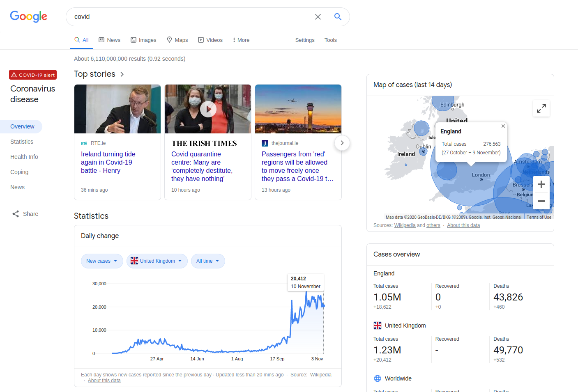
Task: Click the Worldwide globe icon
Action: click(378, 378)
